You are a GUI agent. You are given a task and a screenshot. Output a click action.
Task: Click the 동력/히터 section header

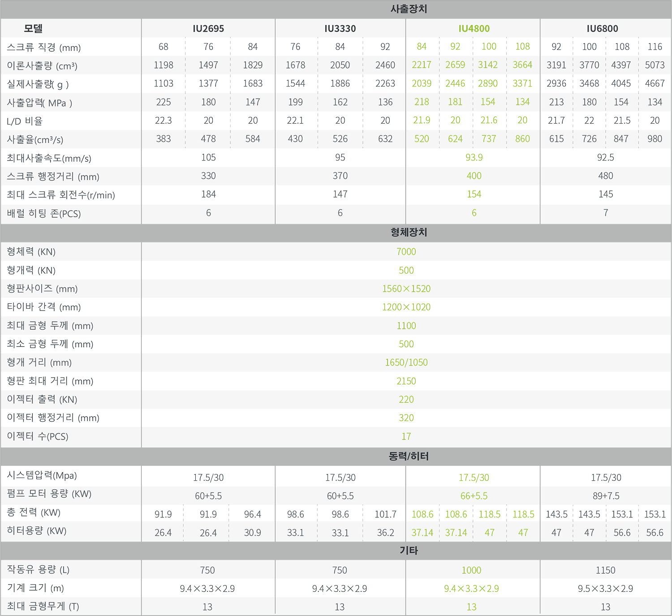click(409, 456)
